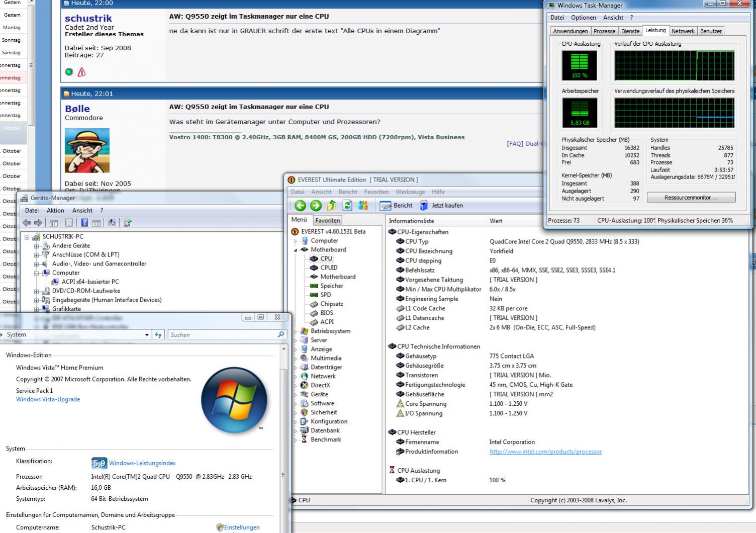Switch to Favoriten tab in EVEREST sidebar
The width and height of the screenshot is (756, 533).
tap(327, 220)
